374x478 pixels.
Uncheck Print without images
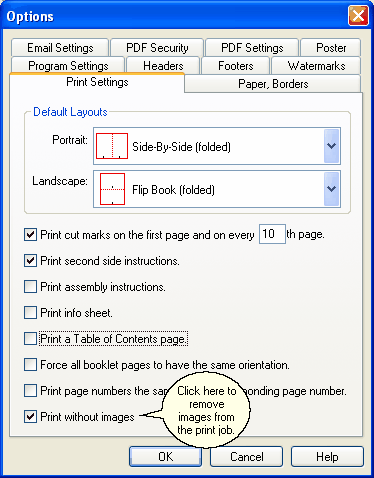30,417
